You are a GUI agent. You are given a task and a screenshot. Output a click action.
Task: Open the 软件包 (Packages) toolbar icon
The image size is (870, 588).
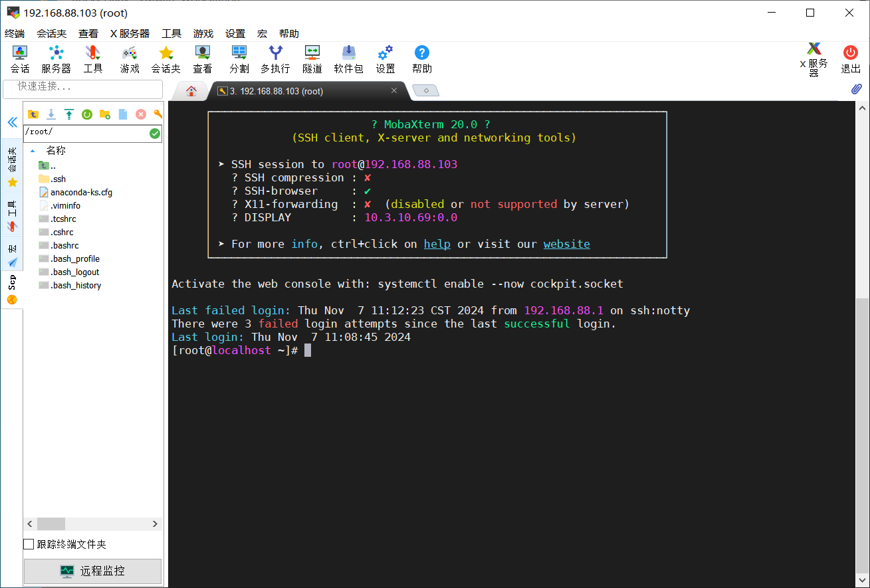point(348,58)
